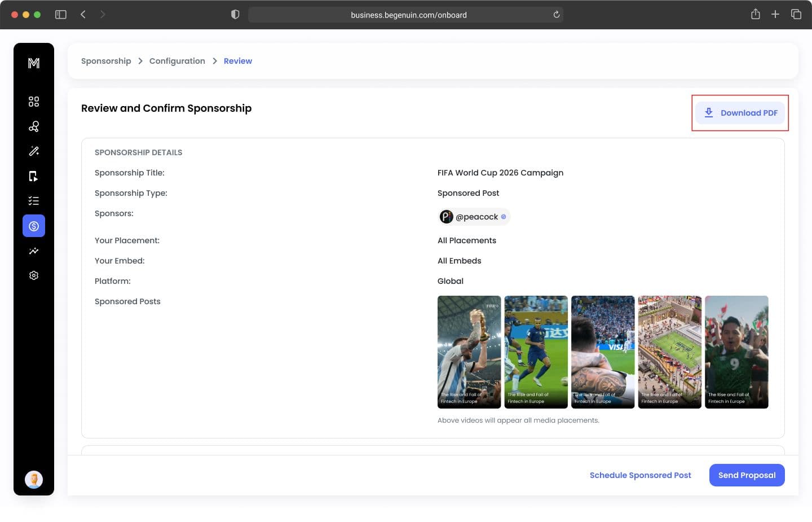
Task: Click the 'Sponsored Posts' label
Action: 127,301
